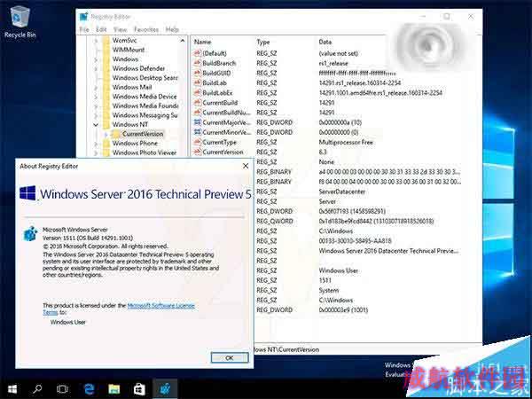This screenshot has height=399, width=532.
Task: Expand the Windows Defender tree node
Action: [96, 68]
